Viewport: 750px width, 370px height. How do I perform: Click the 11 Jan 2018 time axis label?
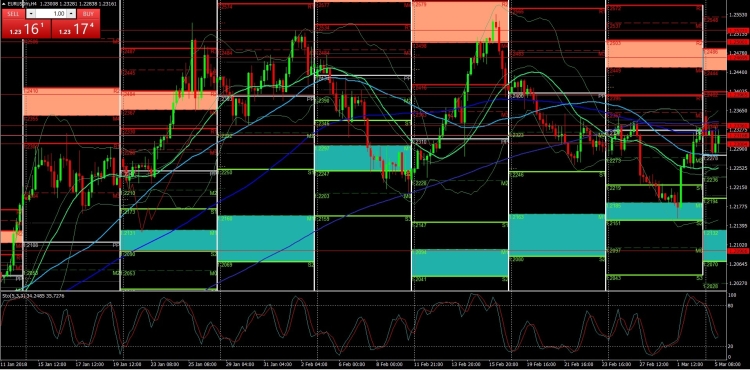point(10,364)
